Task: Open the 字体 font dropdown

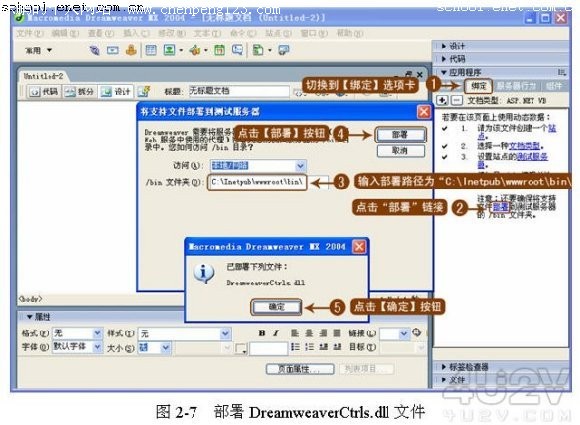Action: click(97, 347)
